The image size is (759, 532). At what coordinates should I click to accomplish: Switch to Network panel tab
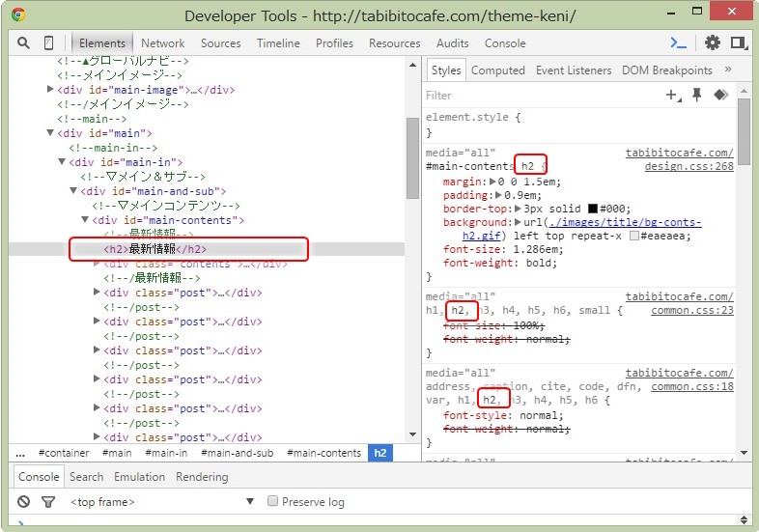coord(162,43)
